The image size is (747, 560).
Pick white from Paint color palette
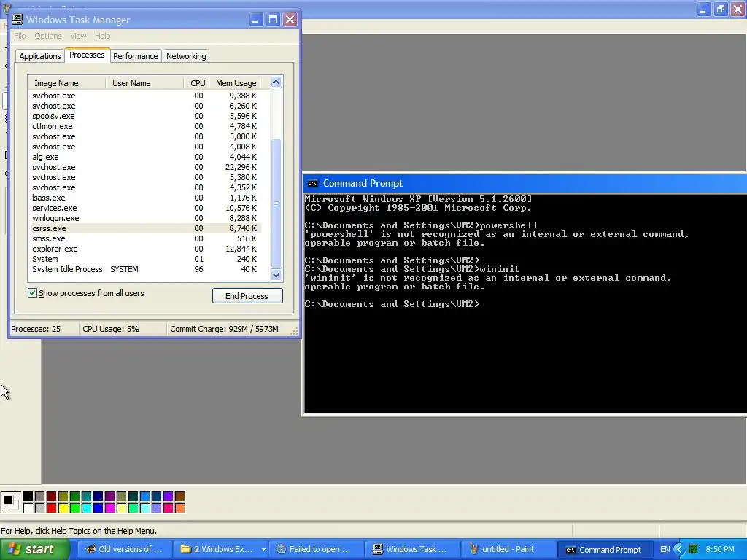pyautogui.click(x=28, y=508)
